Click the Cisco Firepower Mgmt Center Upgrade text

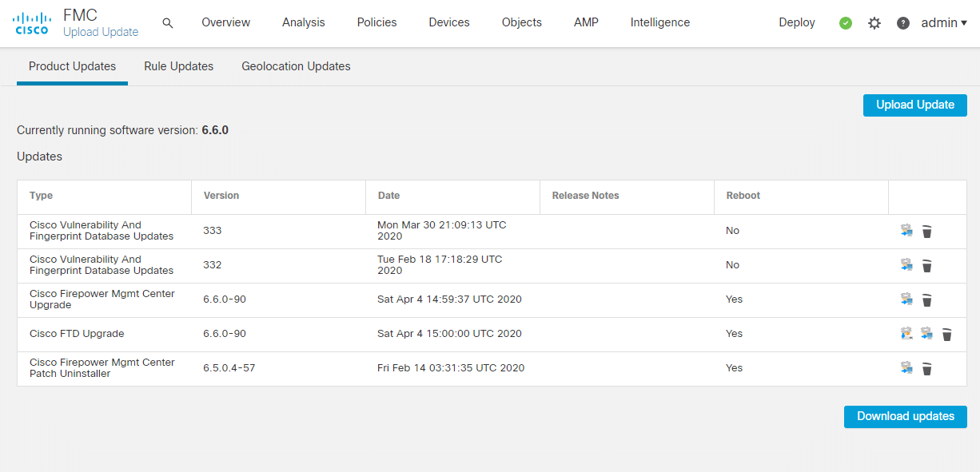(102, 299)
